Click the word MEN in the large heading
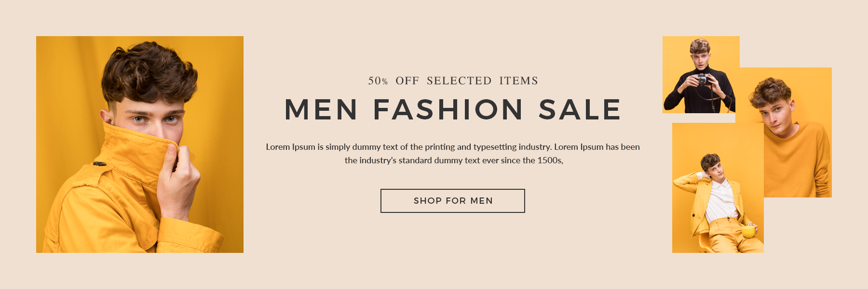The image size is (868, 289). pyautogui.click(x=321, y=110)
